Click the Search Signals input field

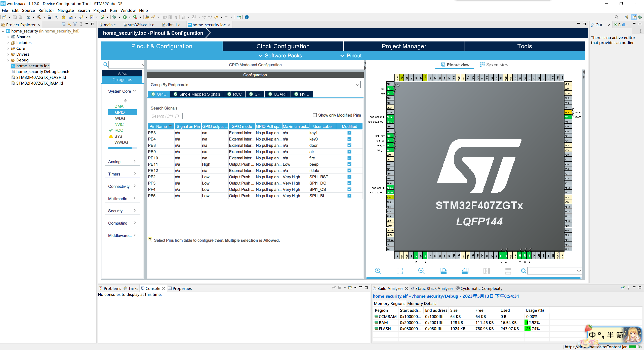point(167,116)
